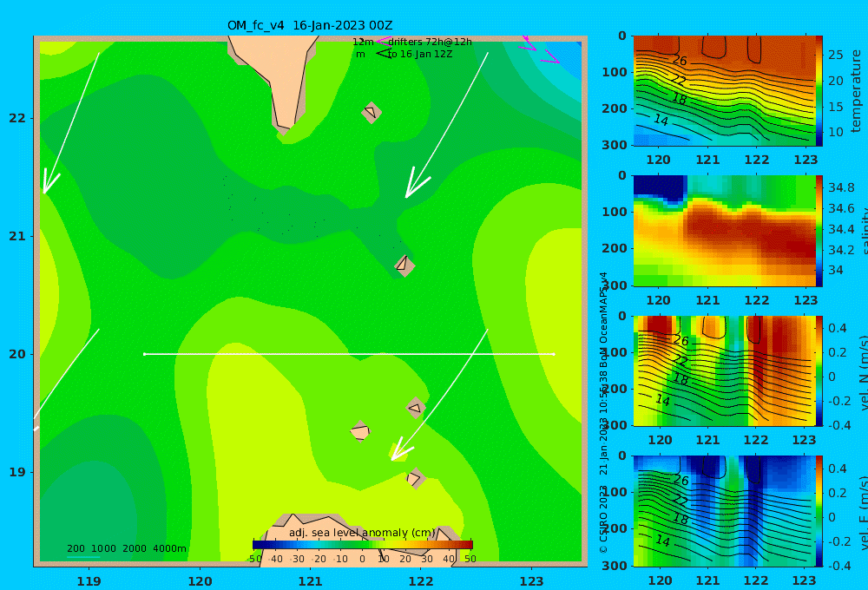Click contour label 14 in temperature panel

pyautogui.click(x=661, y=120)
